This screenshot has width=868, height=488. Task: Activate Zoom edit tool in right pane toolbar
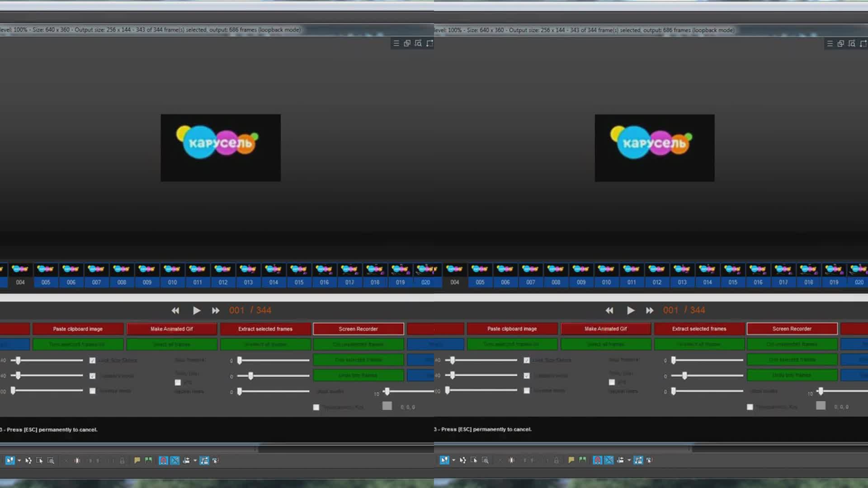tap(485, 460)
